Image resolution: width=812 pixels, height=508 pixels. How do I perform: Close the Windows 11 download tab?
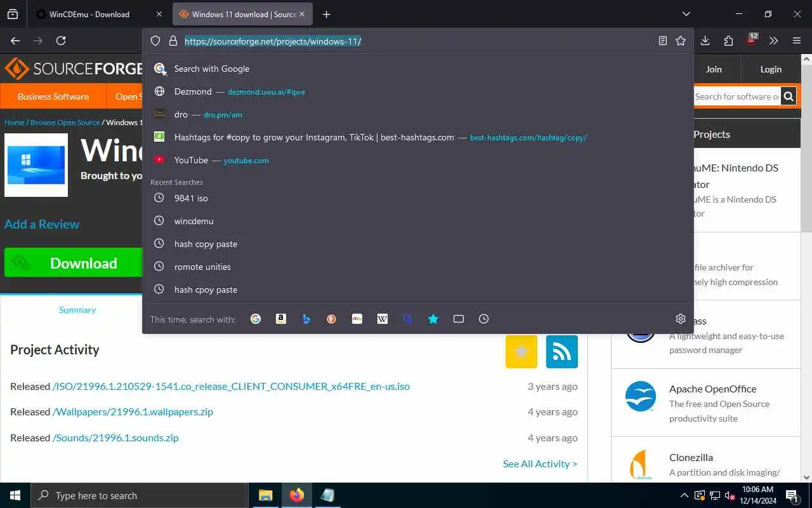[x=302, y=14]
